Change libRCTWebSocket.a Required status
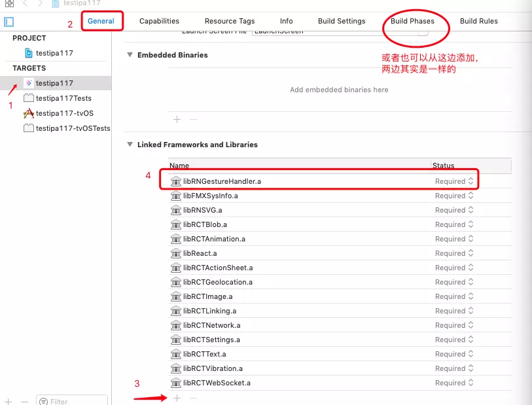This screenshot has width=532, height=405. (454, 383)
